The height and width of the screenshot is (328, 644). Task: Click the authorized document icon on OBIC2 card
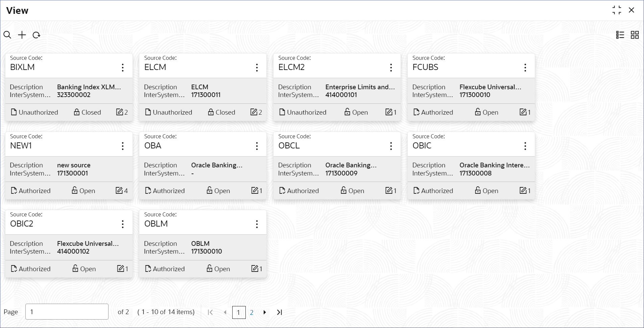(x=14, y=268)
